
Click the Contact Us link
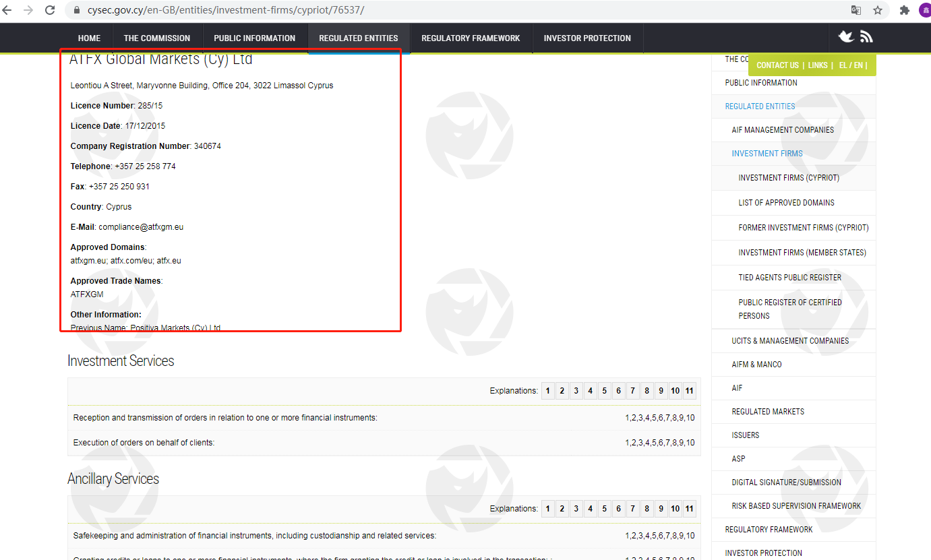[777, 65]
